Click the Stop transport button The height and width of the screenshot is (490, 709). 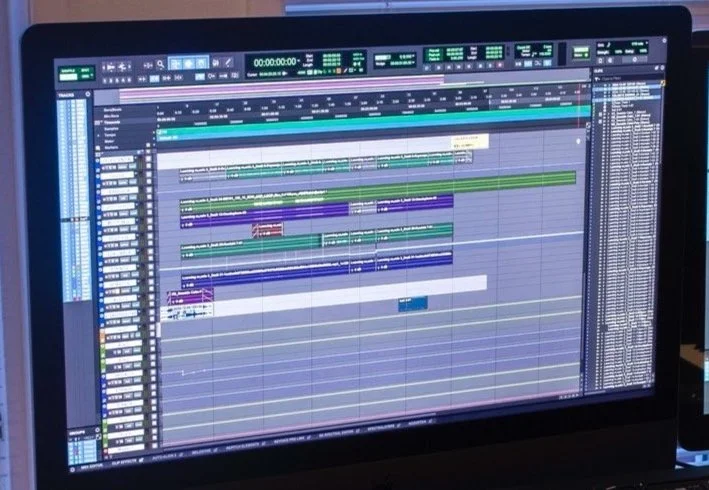pyautogui.click(x=481, y=66)
